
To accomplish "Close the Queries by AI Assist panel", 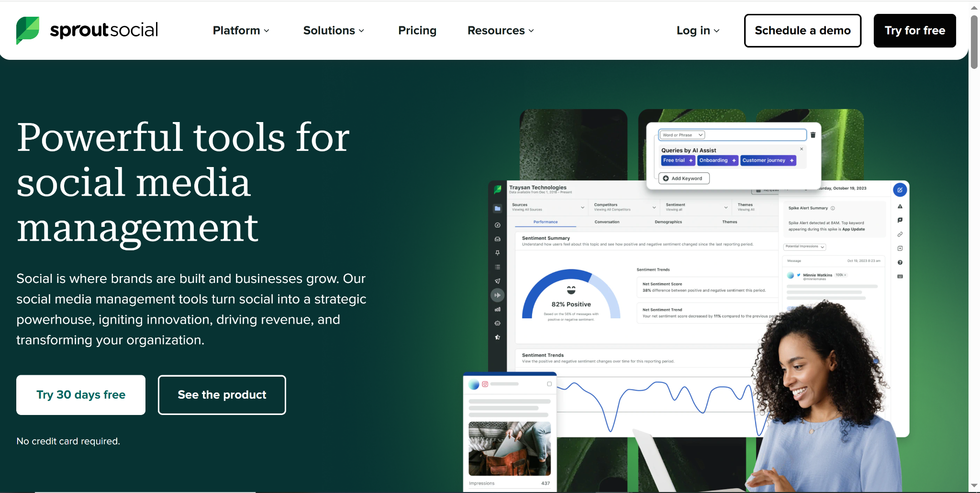I will click(802, 149).
